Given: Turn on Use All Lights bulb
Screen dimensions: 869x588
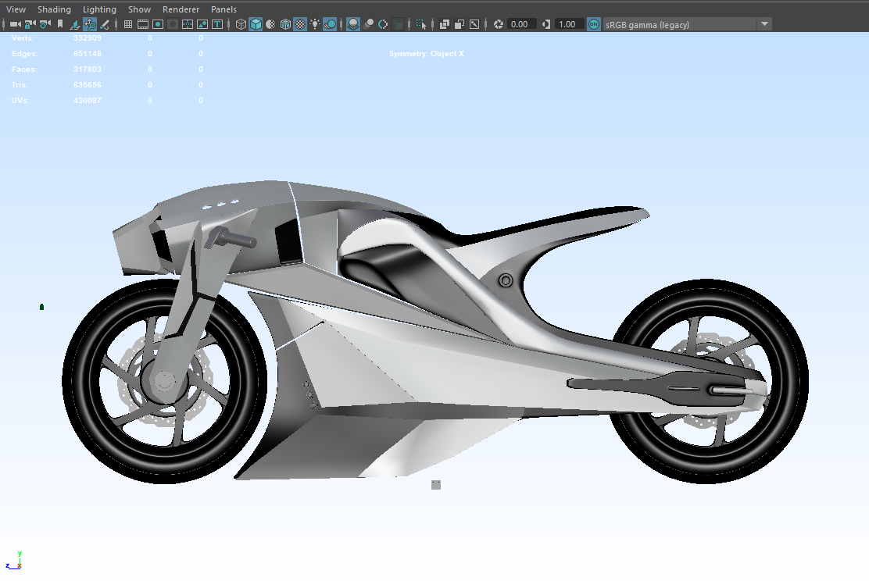Looking at the screenshot, I should coord(315,24).
